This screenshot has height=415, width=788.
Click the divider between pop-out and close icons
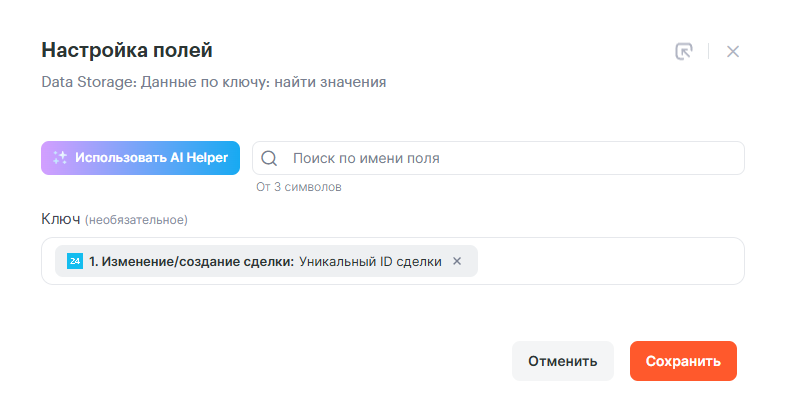pos(708,52)
